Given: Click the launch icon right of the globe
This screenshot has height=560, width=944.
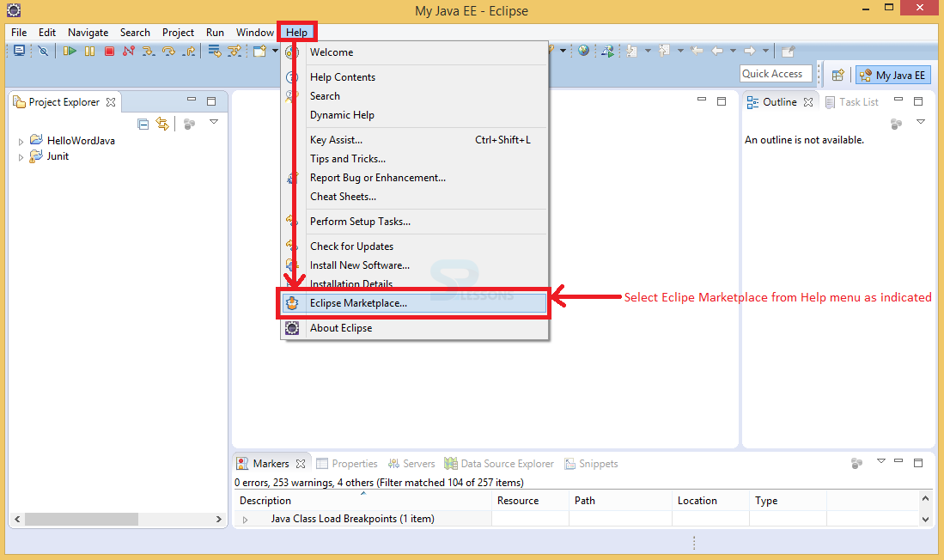Looking at the screenshot, I should pyautogui.click(x=607, y=52).
